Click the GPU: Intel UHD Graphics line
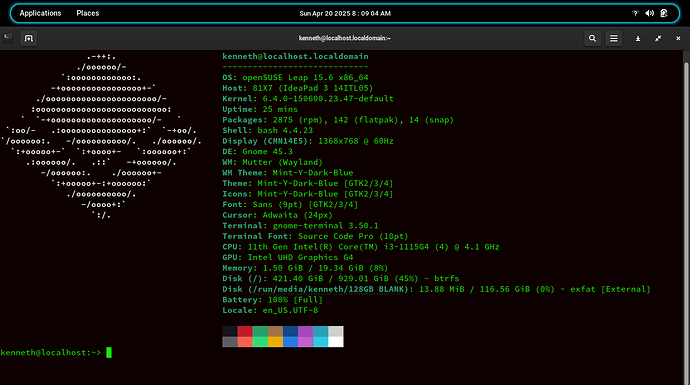The width and height of the screenshot is (690, 385). [x=288, y=257]
